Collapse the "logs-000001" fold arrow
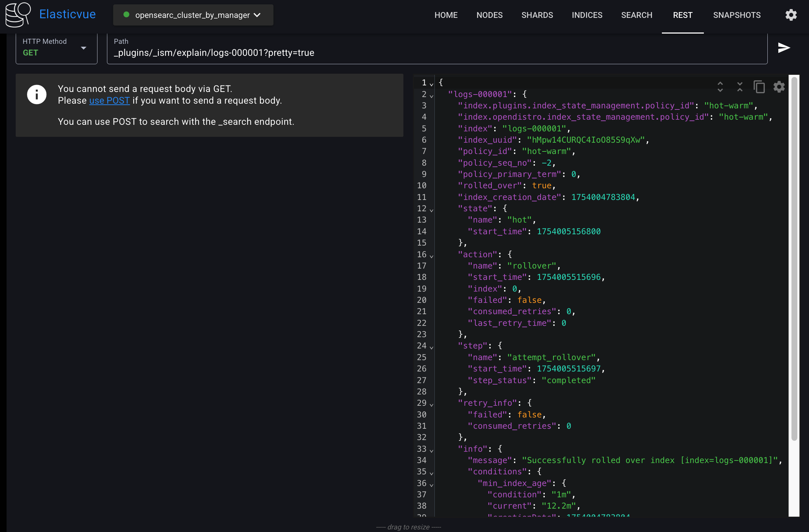Image resolution: width=809 pixels, height=532 pixels. click(x=432, y=96)
